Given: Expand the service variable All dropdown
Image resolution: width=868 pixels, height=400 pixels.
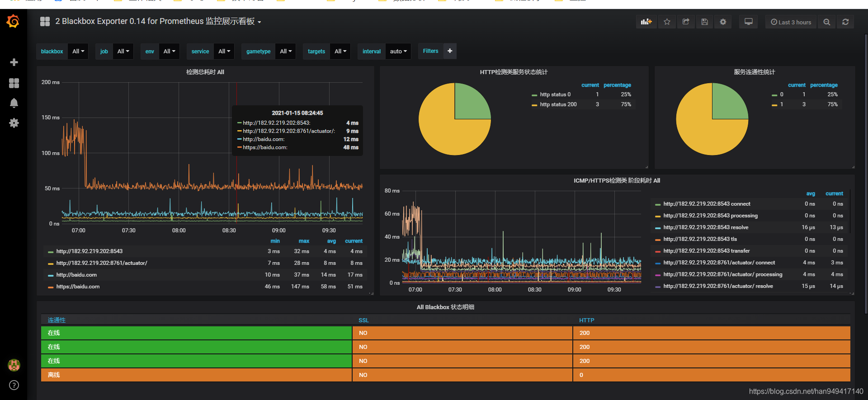Looking at the screenshot, I should click(x=224, y=51).
